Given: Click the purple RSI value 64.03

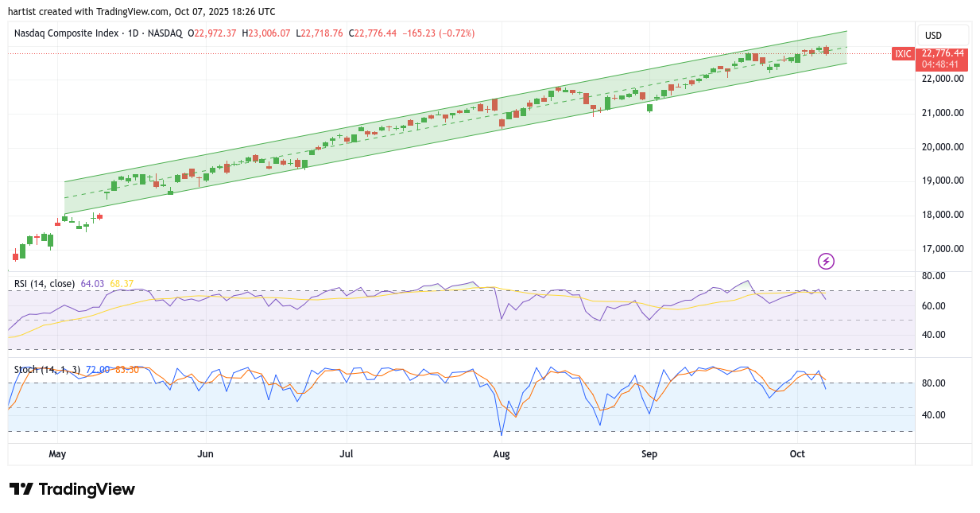Looking at the screenshot, I should coord(92,283).
